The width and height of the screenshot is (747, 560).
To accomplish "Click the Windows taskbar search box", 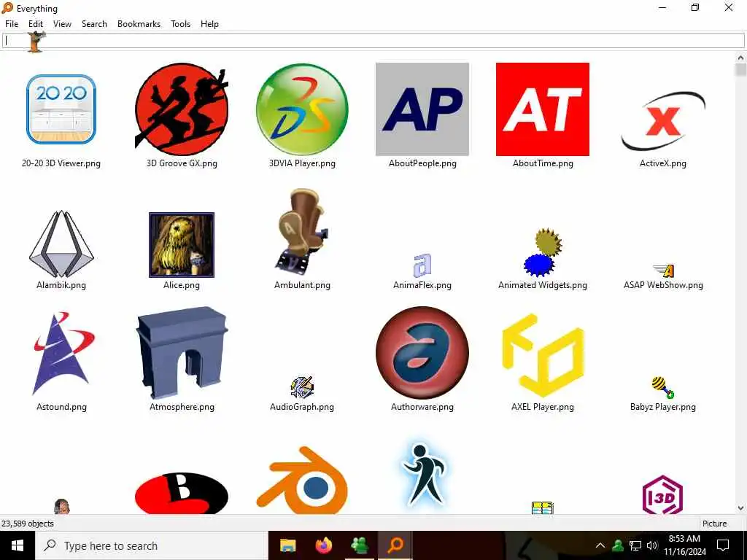I will (x=152, y=545).
